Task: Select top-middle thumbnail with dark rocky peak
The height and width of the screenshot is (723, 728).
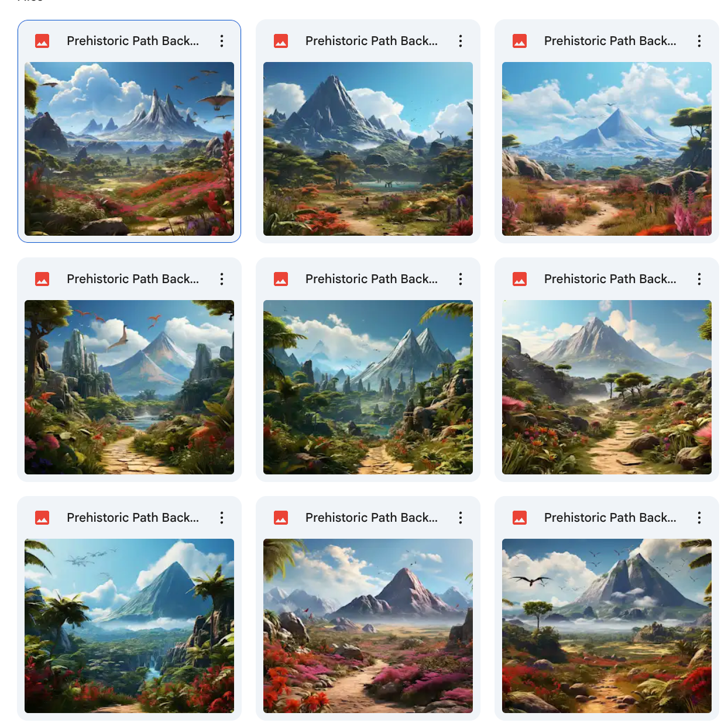Action: point(368,149)
